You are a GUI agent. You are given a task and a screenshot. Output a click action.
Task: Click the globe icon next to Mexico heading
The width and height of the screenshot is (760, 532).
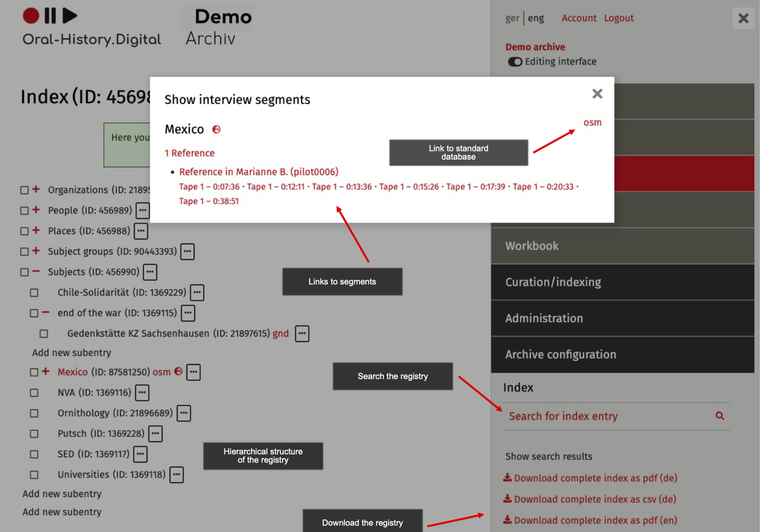[x=216, y=130]
